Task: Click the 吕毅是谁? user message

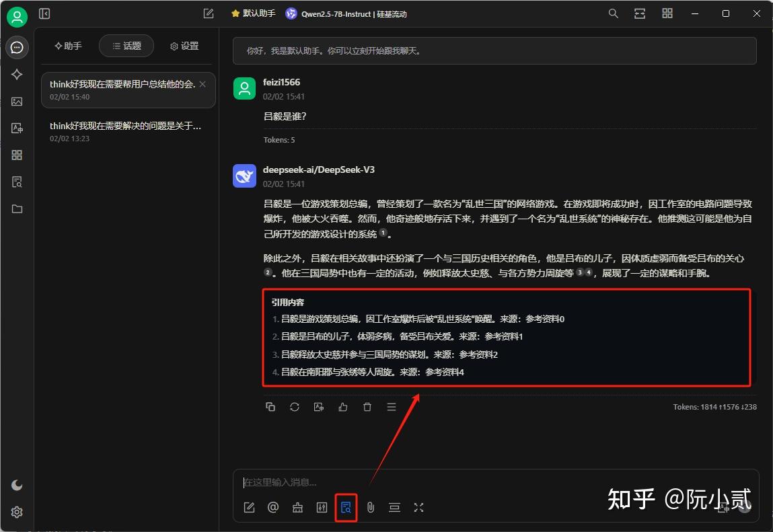Action: pyautogui.click(x=285, y=116)
